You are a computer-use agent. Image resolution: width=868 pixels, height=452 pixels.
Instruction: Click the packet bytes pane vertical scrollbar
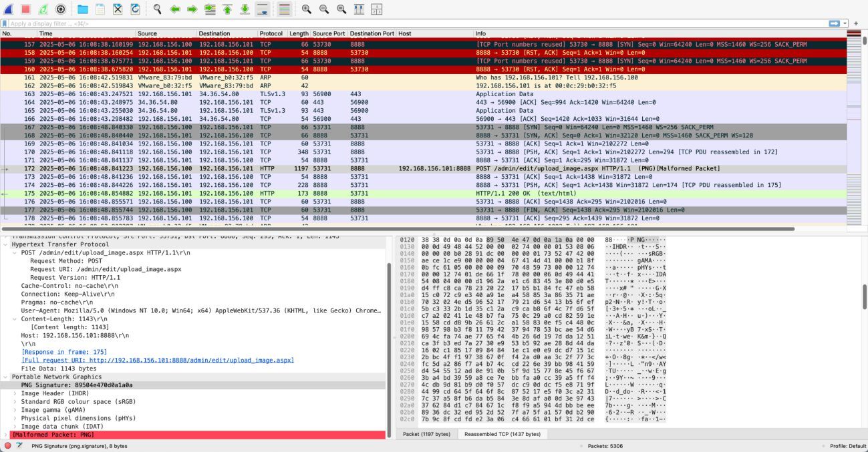pyautogui.click(x=864, y=296)
